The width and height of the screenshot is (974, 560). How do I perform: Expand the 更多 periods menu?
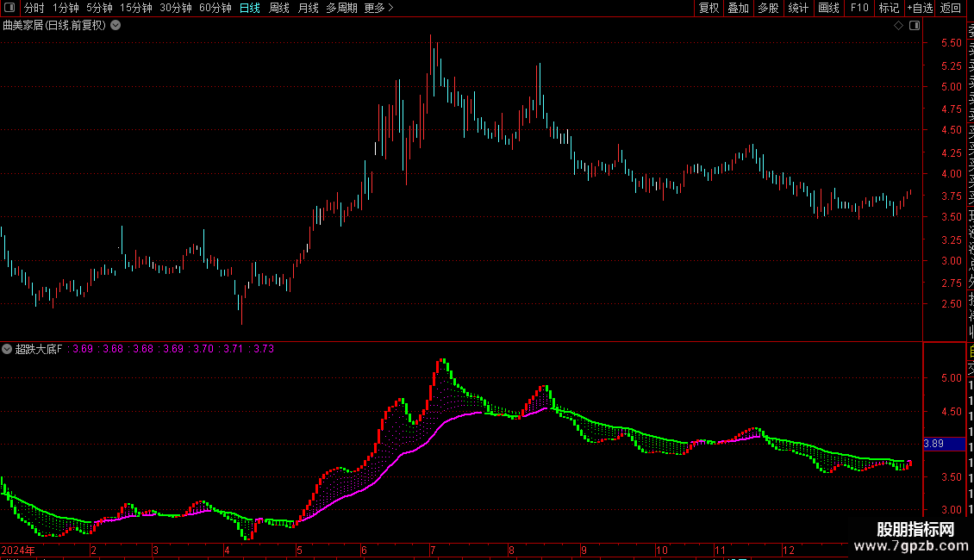tap(378, 8)
